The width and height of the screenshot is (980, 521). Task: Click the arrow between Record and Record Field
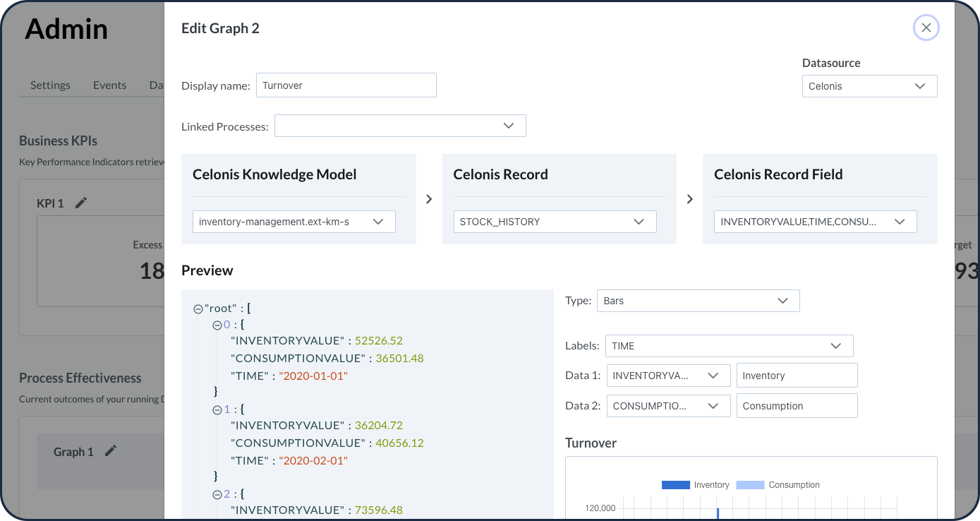690,200
